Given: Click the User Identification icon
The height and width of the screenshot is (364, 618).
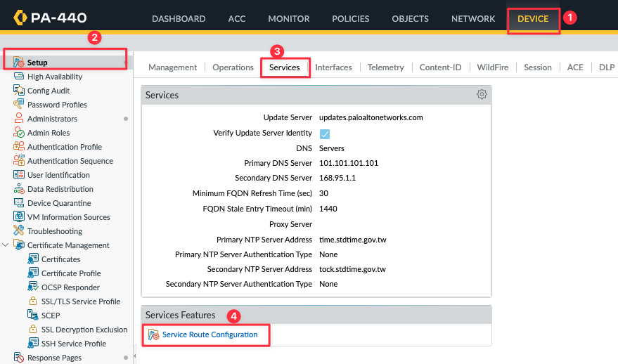Looking at the screenshot, I should 18,174.
